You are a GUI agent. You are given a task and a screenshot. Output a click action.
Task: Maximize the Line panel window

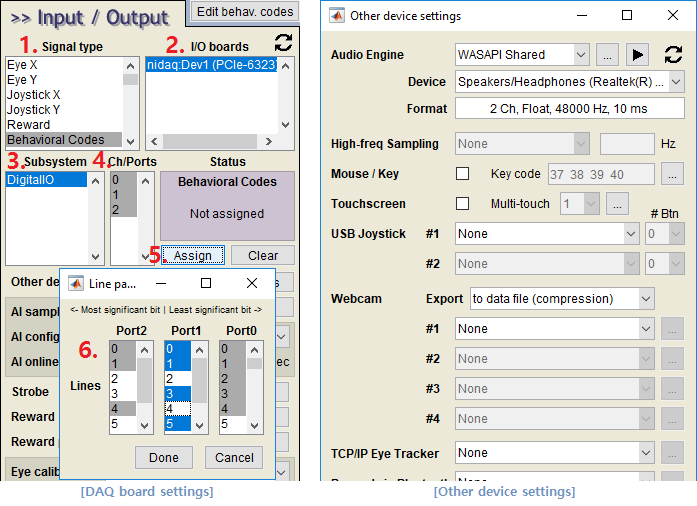[206, 283]
